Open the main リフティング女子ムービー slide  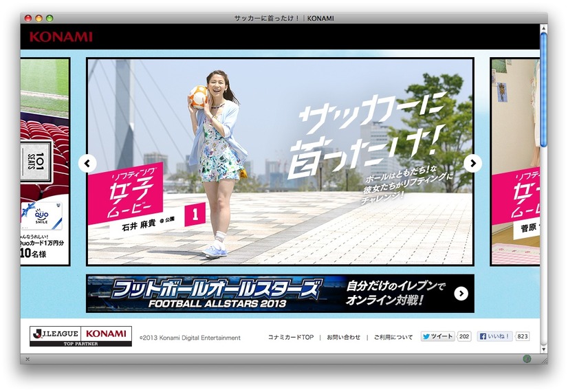[280, 162]
